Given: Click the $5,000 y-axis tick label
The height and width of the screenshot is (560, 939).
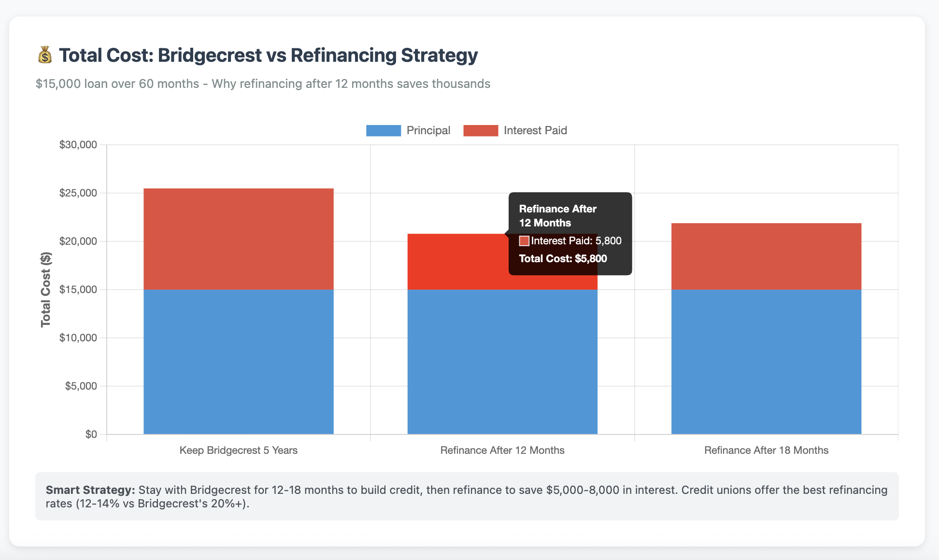Looking at the screenshot, I should [81, 386].
